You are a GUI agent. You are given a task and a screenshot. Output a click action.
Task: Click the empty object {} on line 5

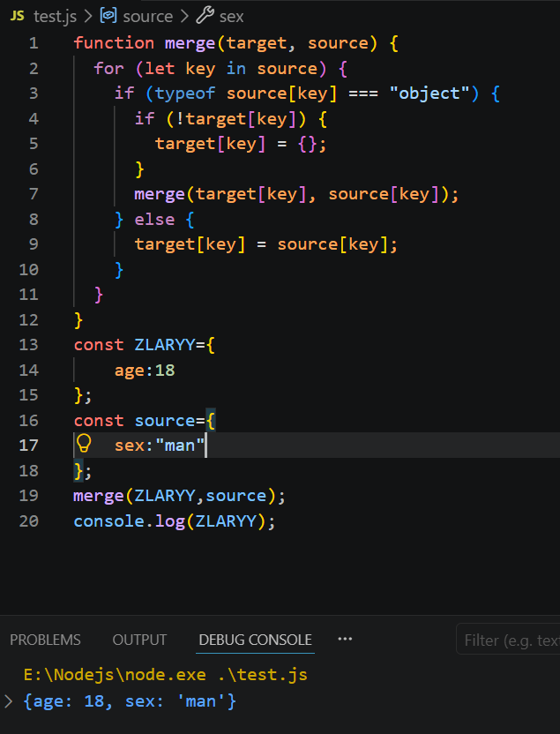tap(307, 144)
